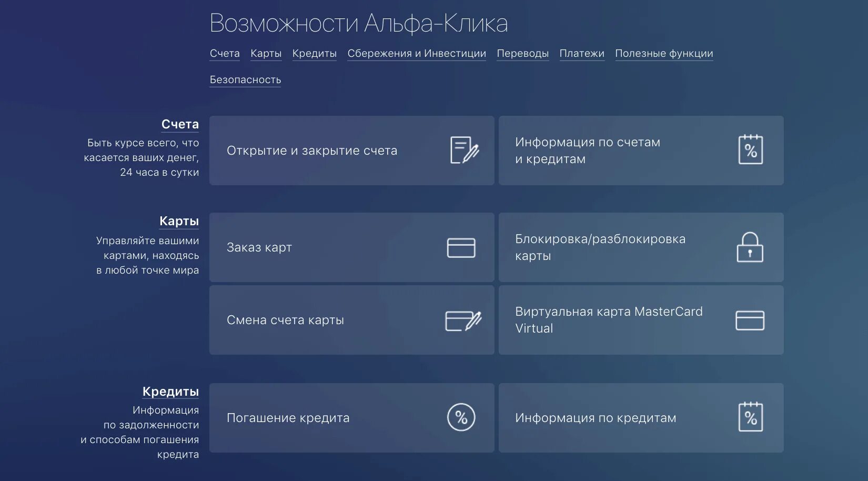868x481 pixels.
Task: Open the Заказ карт tile
Action: point(351,247)
